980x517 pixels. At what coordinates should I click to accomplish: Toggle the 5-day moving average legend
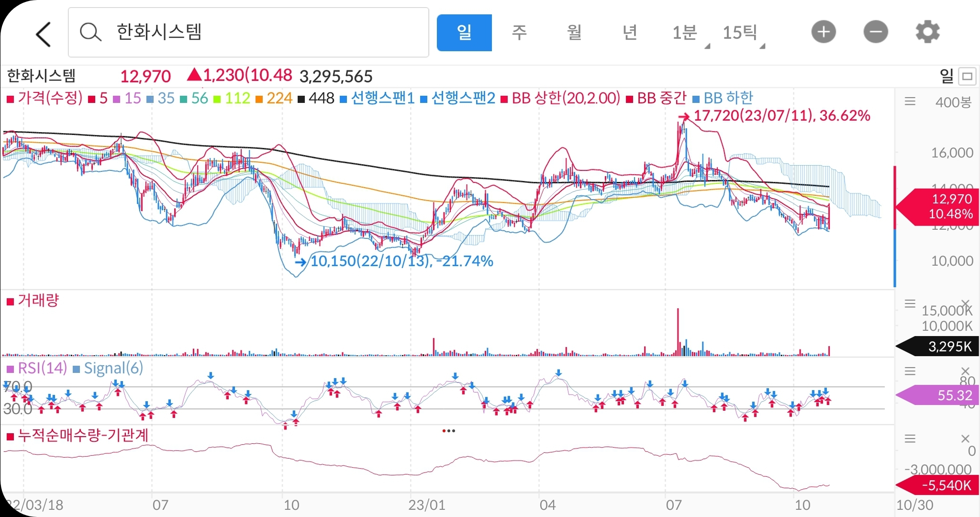click(98, 98)
